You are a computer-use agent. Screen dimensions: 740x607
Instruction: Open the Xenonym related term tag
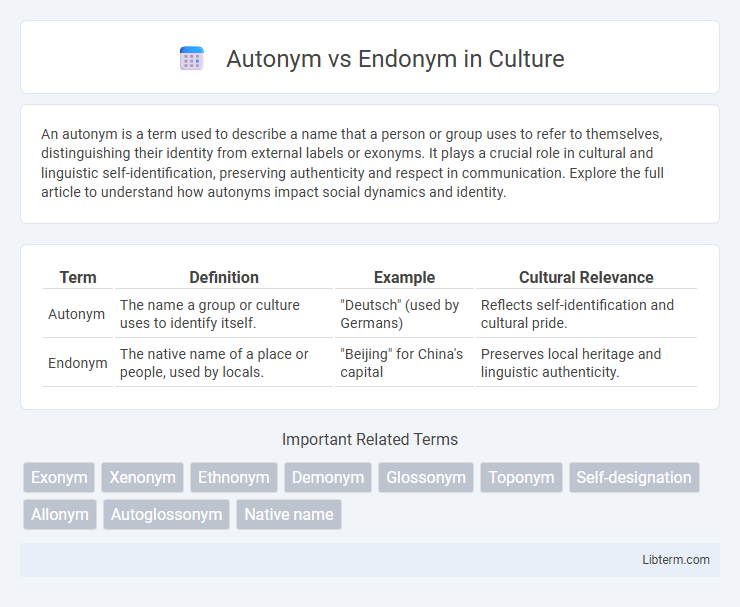coord(143,477)
